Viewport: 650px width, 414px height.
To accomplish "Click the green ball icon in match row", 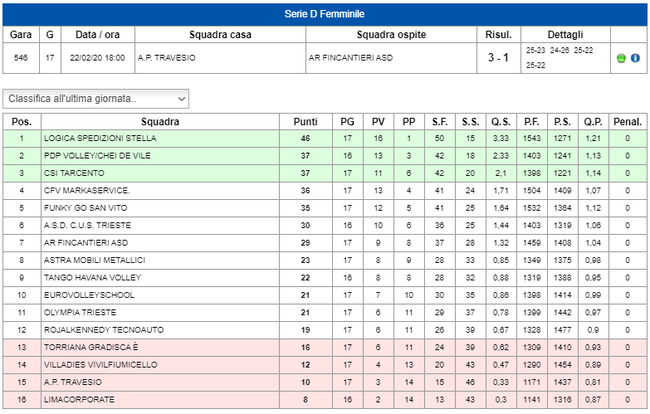I will pyautogui.click(x=621, y=58).
